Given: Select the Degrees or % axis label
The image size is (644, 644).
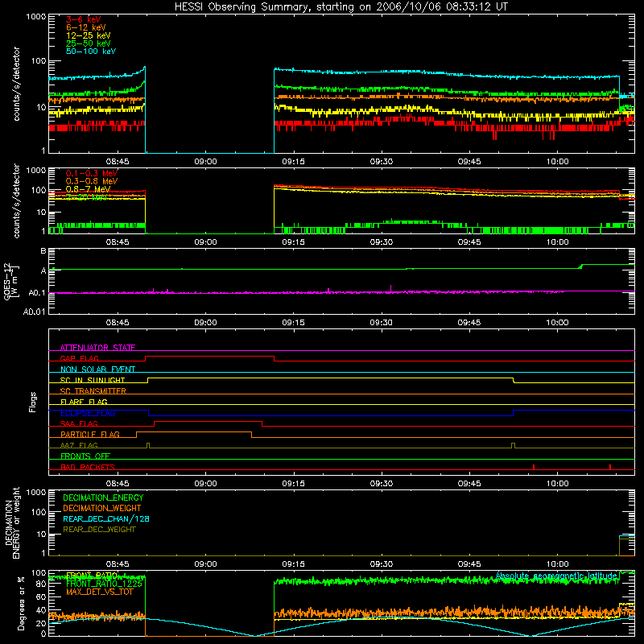Looking at the screenshot, I should click(21, 603).
